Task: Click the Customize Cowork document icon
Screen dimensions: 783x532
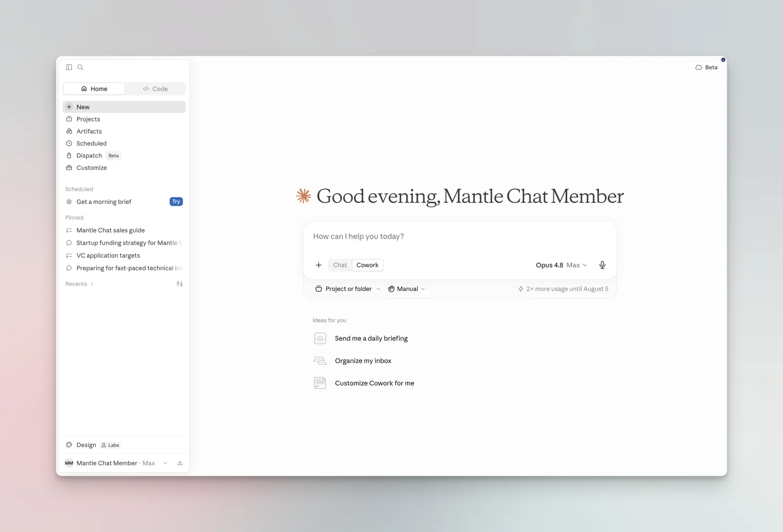Action: (x=320, y=383)
